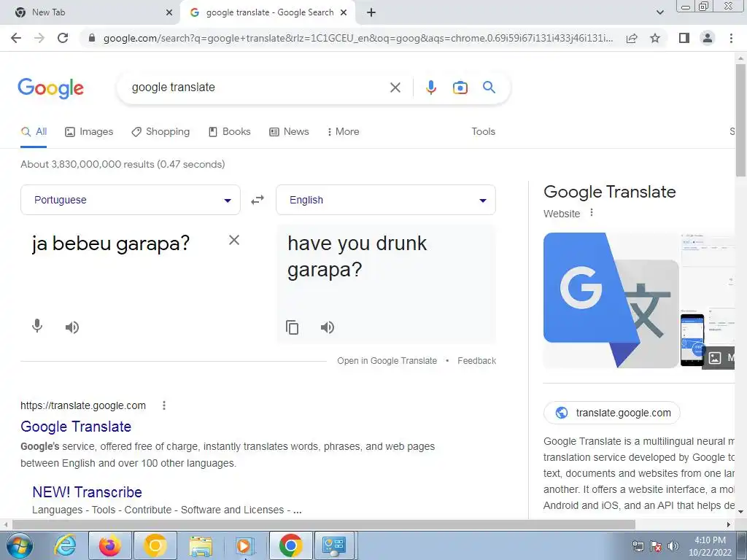
Task: Search by image with the camera icon
Action: click(460, 87)
